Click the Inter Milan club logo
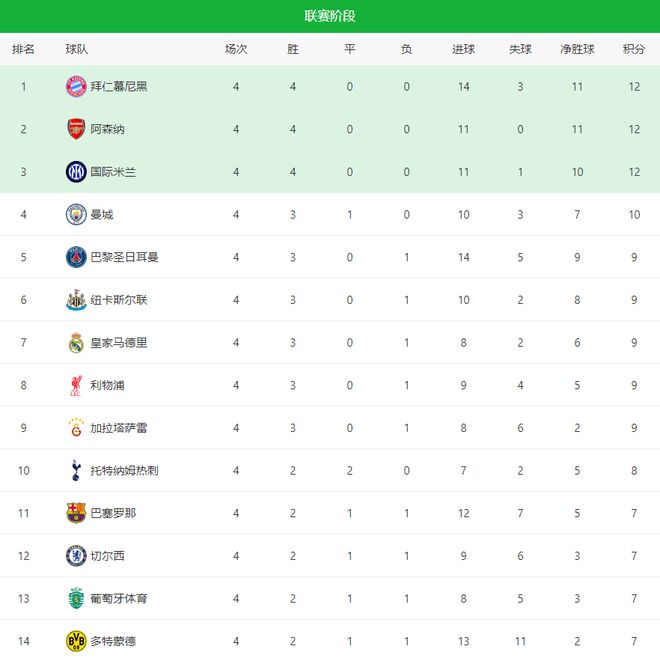The height and width of the screenshot is (661, 660). tap(76, 172)
